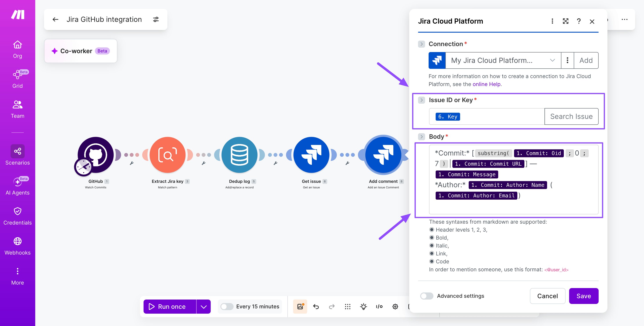Expand the Jira panel to fullscreen
This screenshot has height=326, width=644.
tap(566, 21)
